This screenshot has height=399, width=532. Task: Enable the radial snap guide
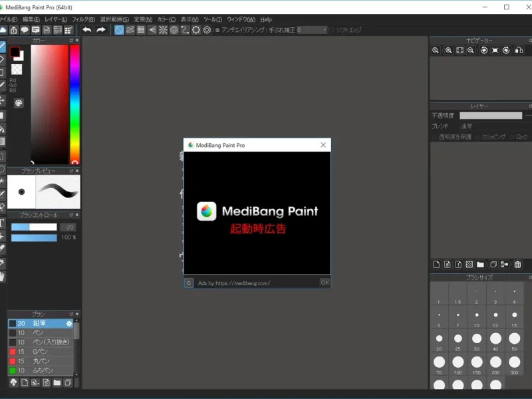(163, 30)
